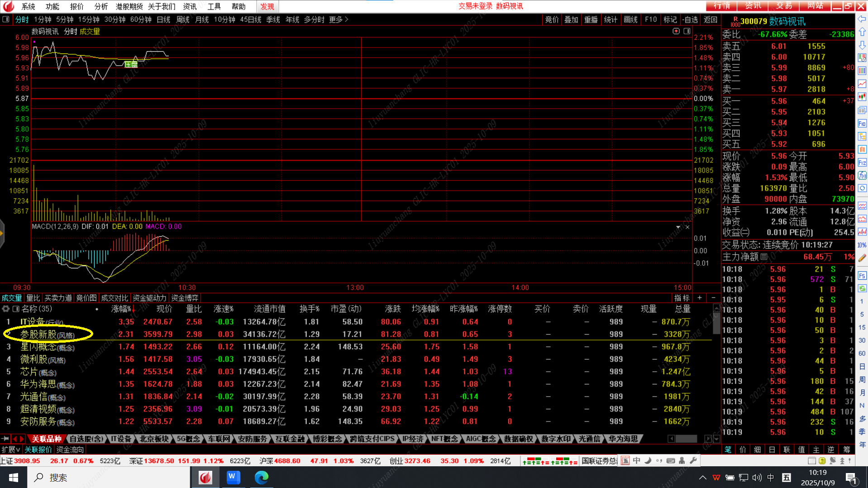Click the WPS tray icon
The image size is (868, 488).
click(x=716, y=478)
